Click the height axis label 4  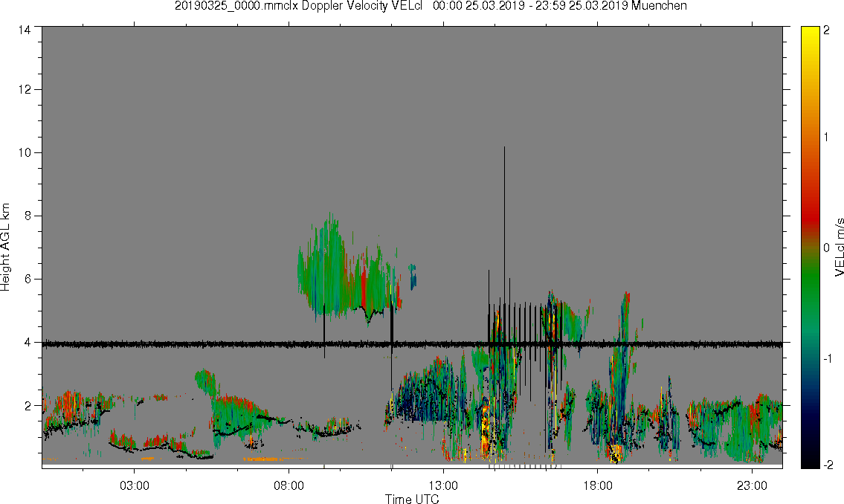click(x=27, y=342)
